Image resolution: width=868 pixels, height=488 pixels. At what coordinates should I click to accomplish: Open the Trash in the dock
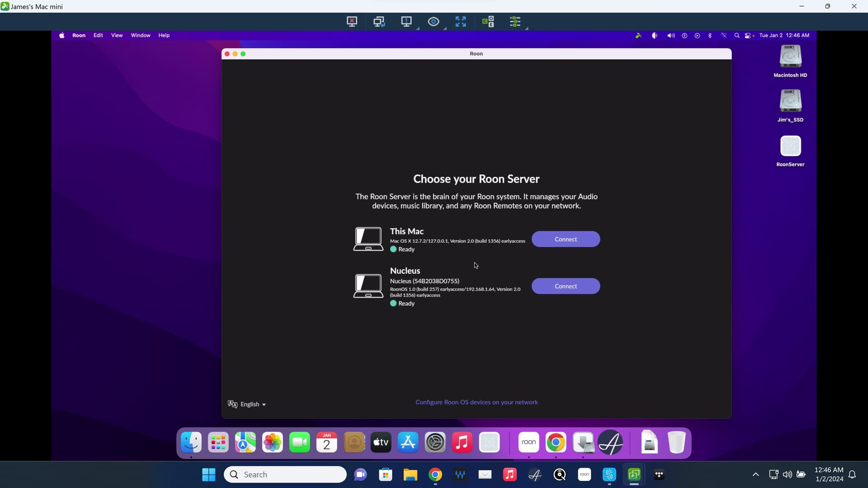coord(677,442)
